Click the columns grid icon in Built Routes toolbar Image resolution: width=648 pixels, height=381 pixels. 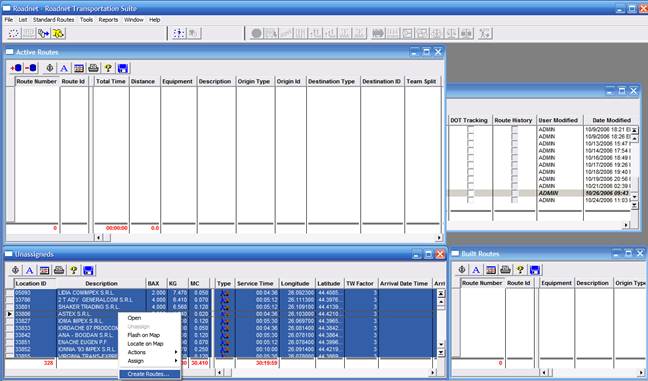click(x=491, y=270)
